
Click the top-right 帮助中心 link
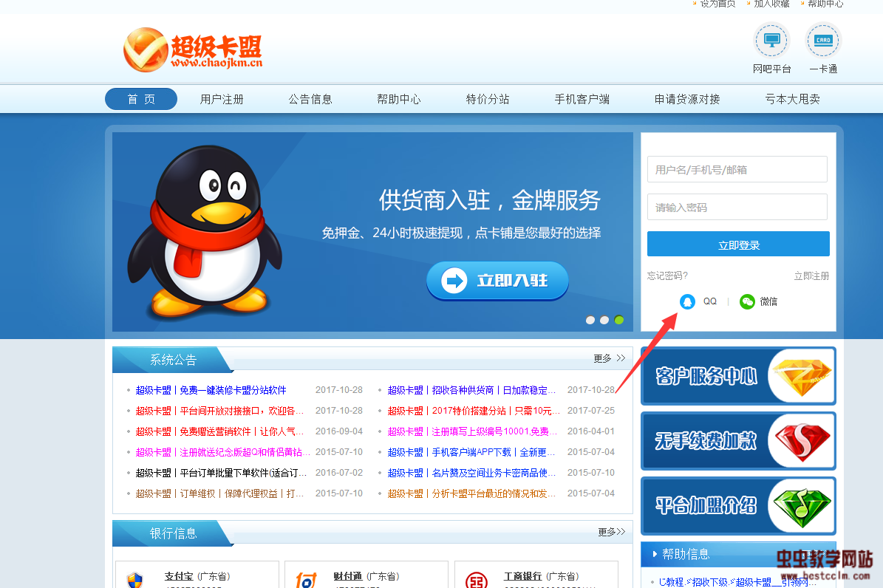pos(825,4)
